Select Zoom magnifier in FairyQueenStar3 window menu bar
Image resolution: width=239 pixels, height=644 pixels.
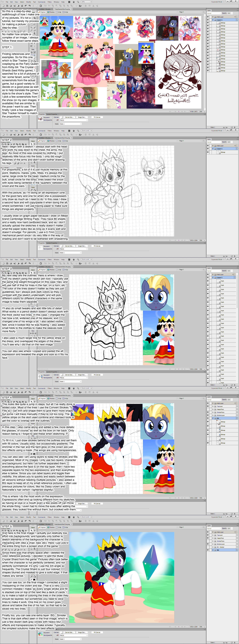click(78, 259)
